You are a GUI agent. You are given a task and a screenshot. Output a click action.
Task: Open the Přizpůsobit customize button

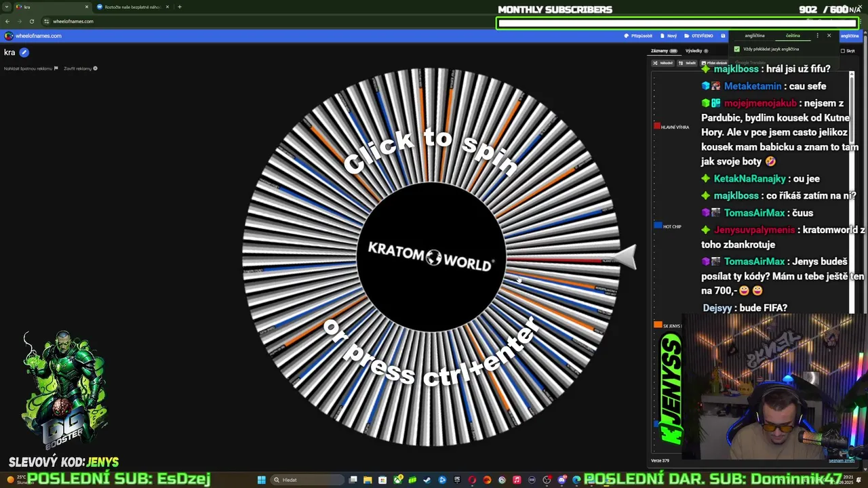(x=638, y=36)
